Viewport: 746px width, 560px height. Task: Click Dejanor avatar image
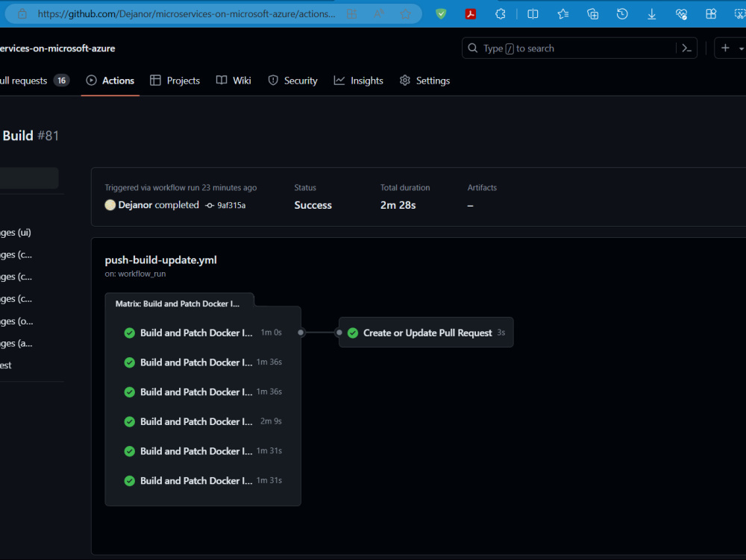pos(110,205)
